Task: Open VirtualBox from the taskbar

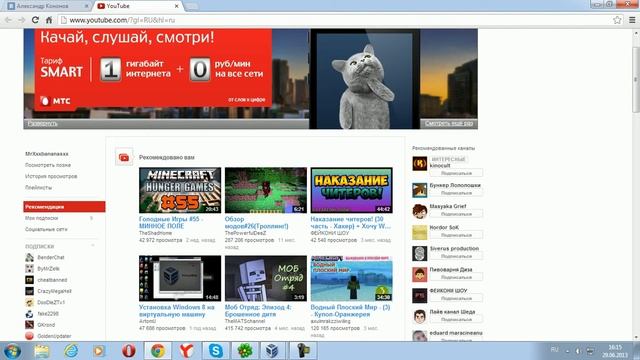Action: [x=272, y=351]
